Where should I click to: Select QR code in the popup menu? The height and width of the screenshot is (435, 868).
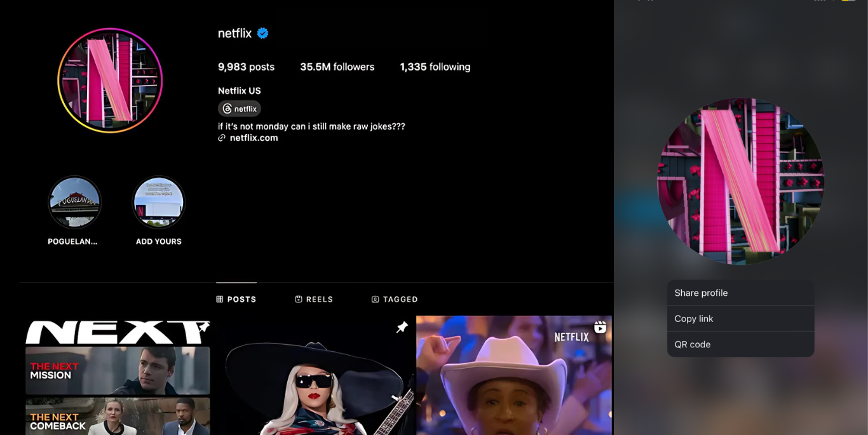click(740, 344)
